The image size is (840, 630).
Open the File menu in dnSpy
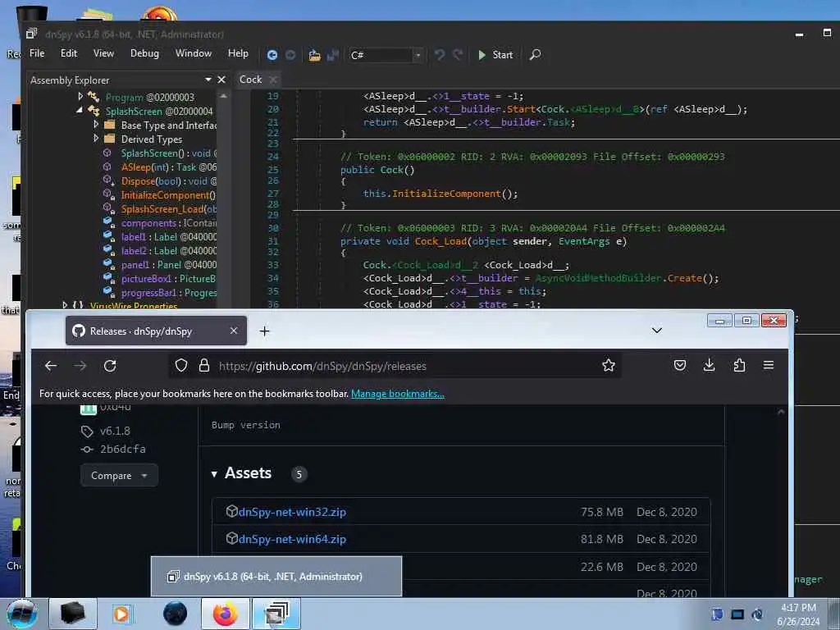37,53
